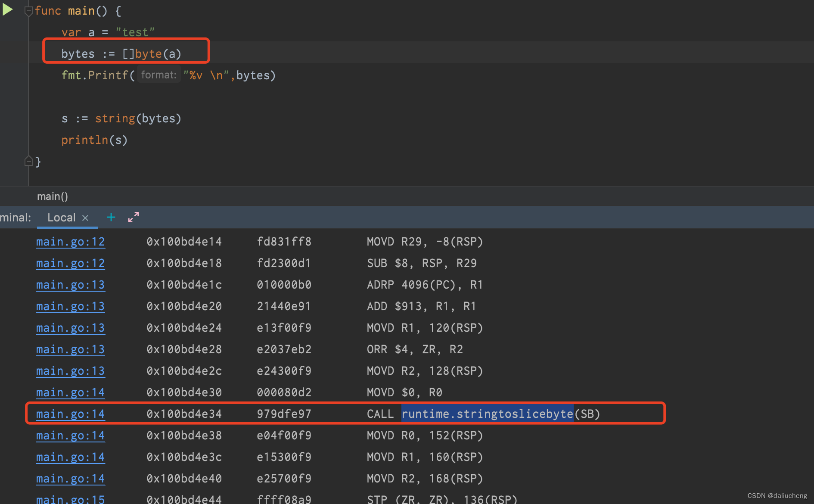Click the fmt.Printf call
The height and width of the screenshot is (504, 814).
168,75
